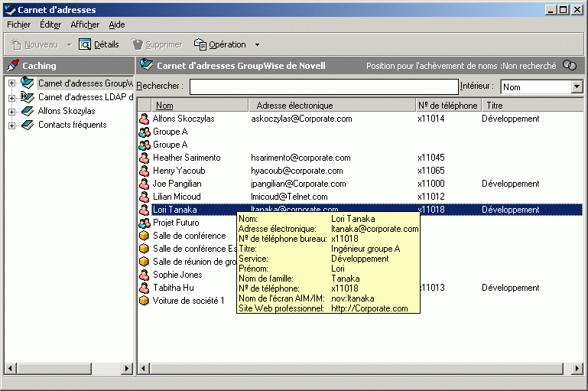Open the Opération dropdown arrow
Screen dimensions: 588x391
(257, 44)
